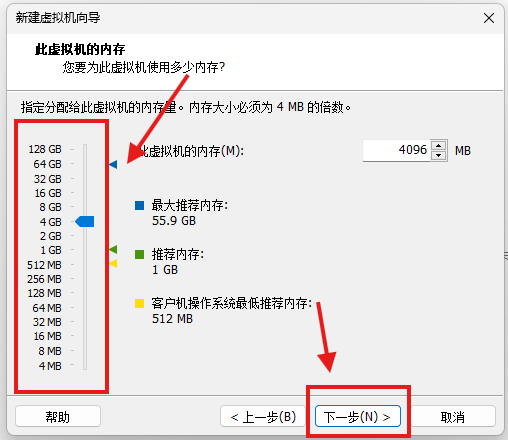Click the blue legend square for maximum memory
508x440 pixels.
139,205
